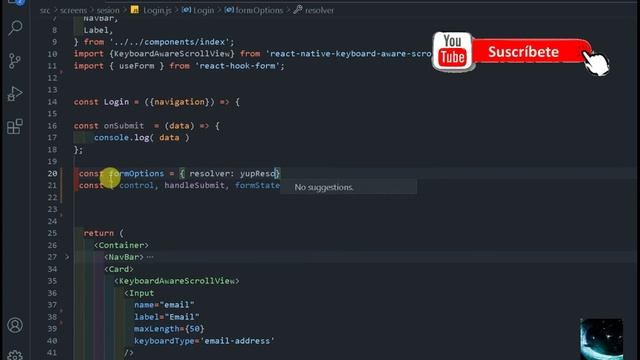Screen dimensions: 640x360
Task: Click 'formOptions' identifier on line 20
Action: [136, 173]
